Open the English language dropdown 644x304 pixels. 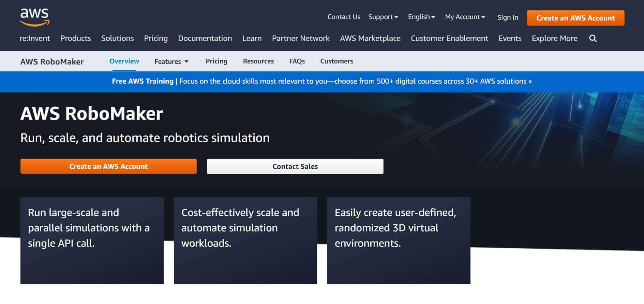pos(421,17)
